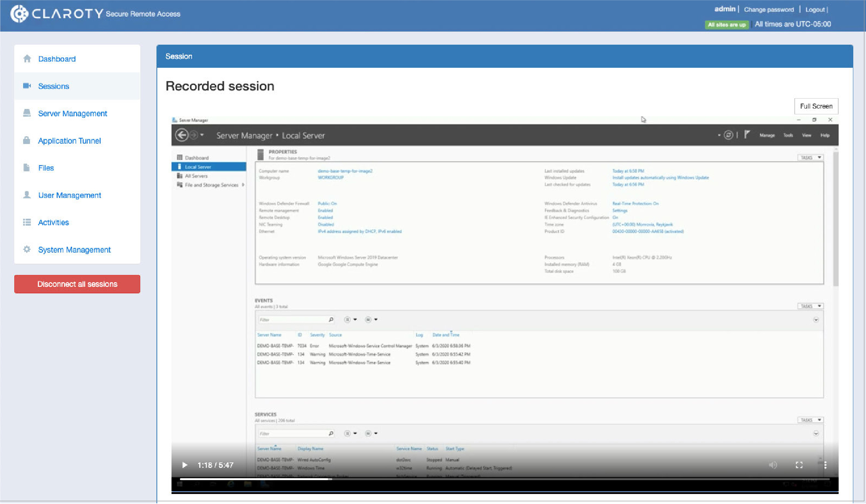
Task: Click the Application Tunnel lock icon
Action: point(27,140)
